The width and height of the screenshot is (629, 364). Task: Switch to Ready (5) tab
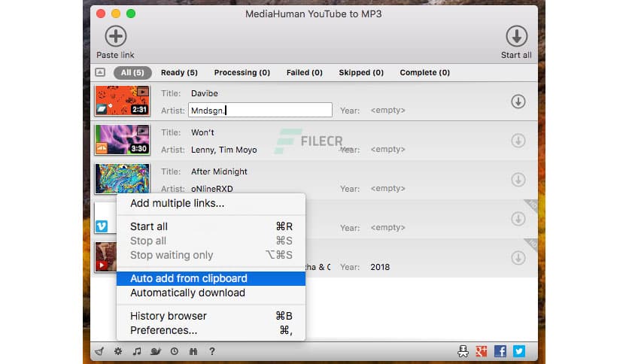click(179, 72)
